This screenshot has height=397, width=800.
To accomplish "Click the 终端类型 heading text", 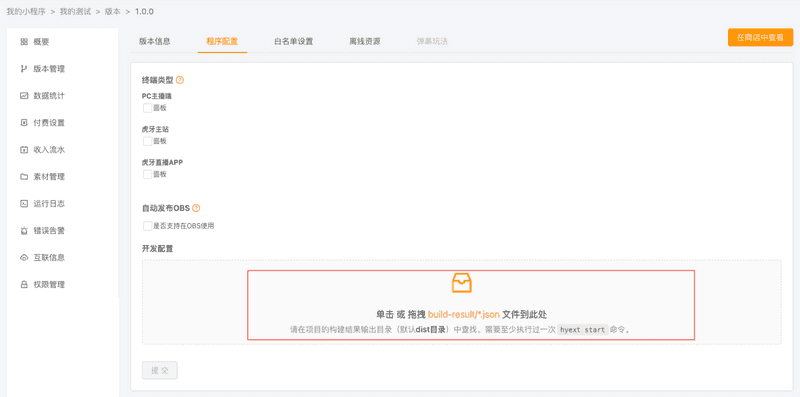I will 158,80.
